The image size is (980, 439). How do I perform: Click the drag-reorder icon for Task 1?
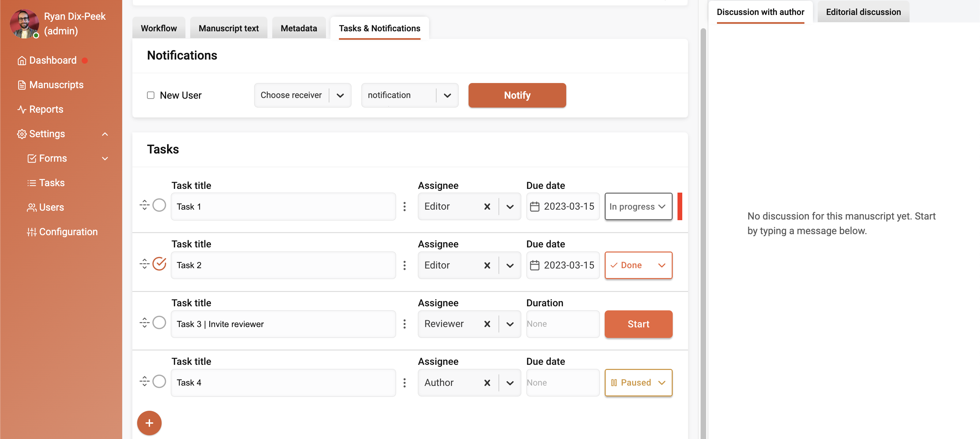(144, 205)
